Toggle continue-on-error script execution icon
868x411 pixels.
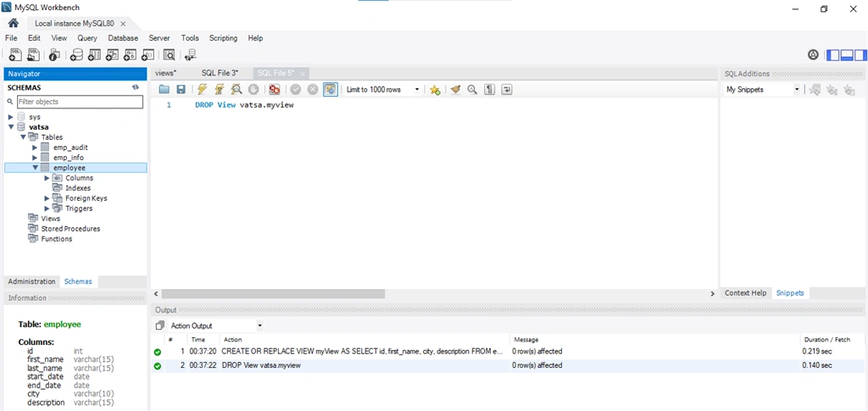[x=274, y=89]
